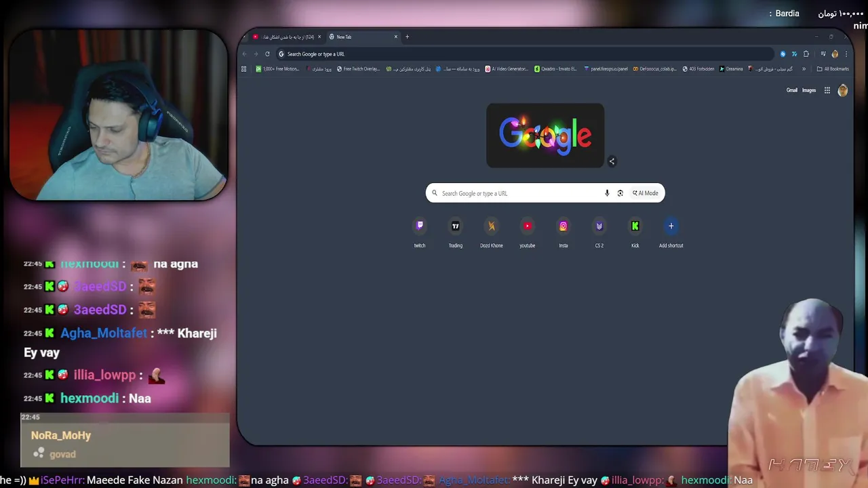
Task: Open a new browser tab
Action: tap(407, 37)
